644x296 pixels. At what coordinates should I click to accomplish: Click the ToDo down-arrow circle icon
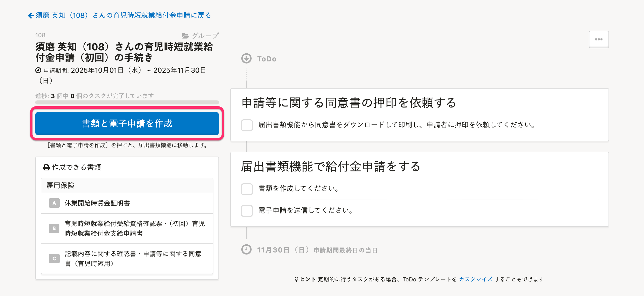coord(246,59)
